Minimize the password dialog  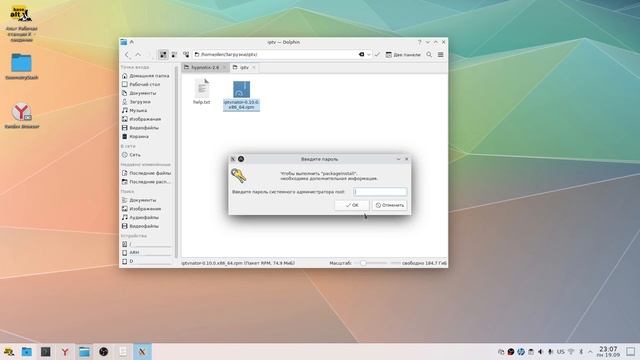pyautogui.click(x=398, y=159)
